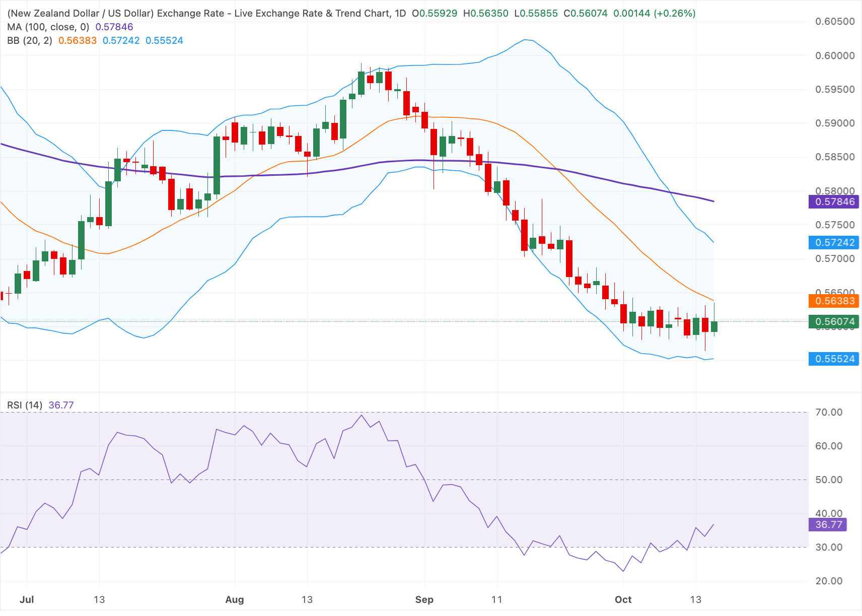Click the green 0.56074 current price label
This screenshot has width=862, height=616.
point(834,322)
